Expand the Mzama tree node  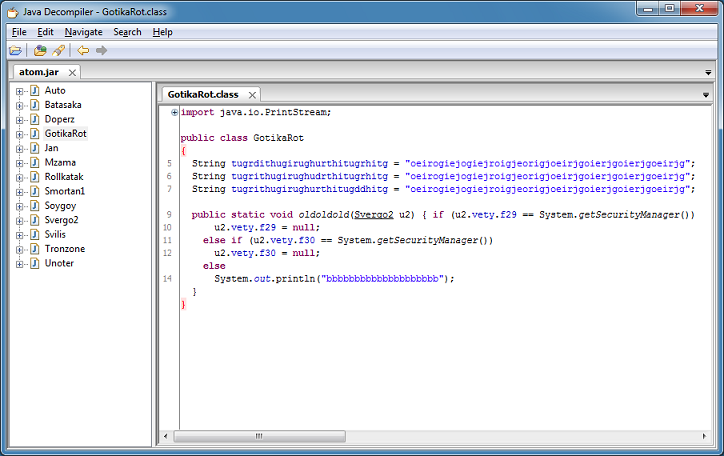19,163
